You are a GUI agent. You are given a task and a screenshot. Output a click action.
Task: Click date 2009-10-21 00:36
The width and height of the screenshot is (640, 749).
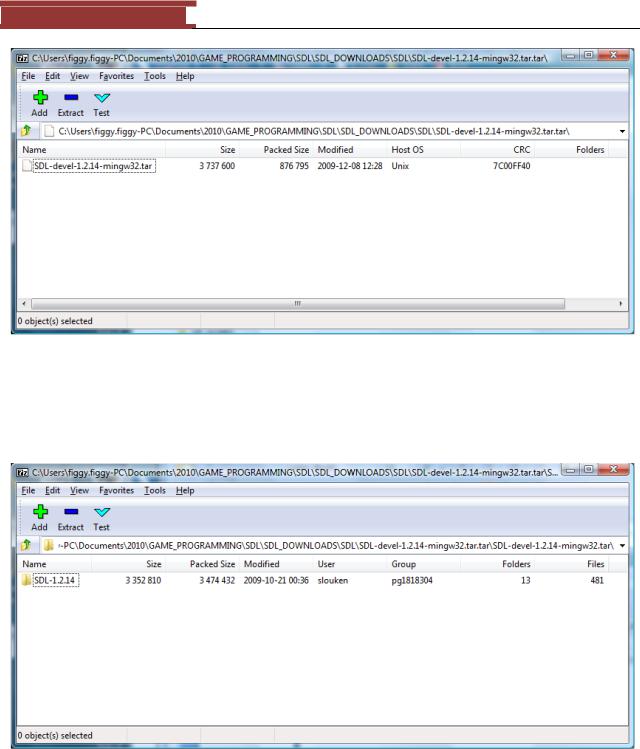276,580
